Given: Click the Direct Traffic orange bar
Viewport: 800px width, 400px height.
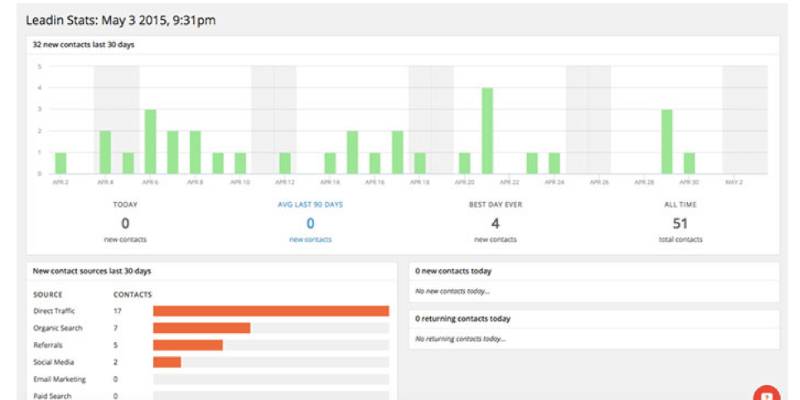Looking at the screenshot, I should tap(271, 311).
